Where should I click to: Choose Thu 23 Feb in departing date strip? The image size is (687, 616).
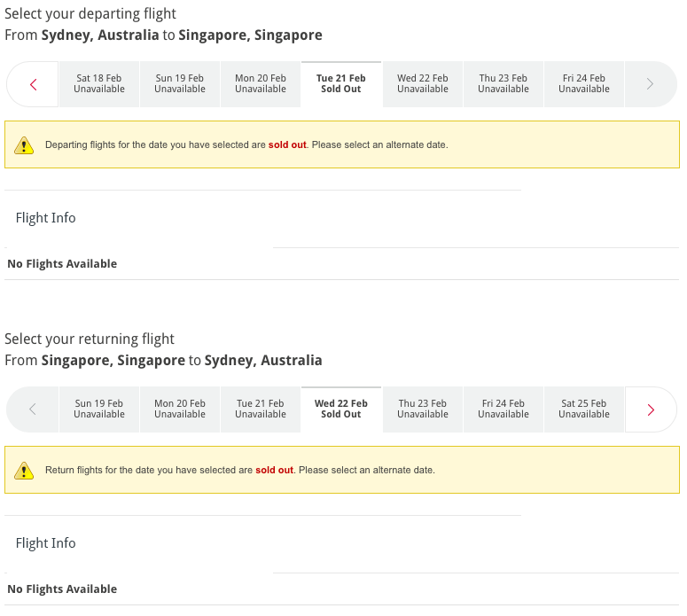pyautogui.click(x=503, y=84)
